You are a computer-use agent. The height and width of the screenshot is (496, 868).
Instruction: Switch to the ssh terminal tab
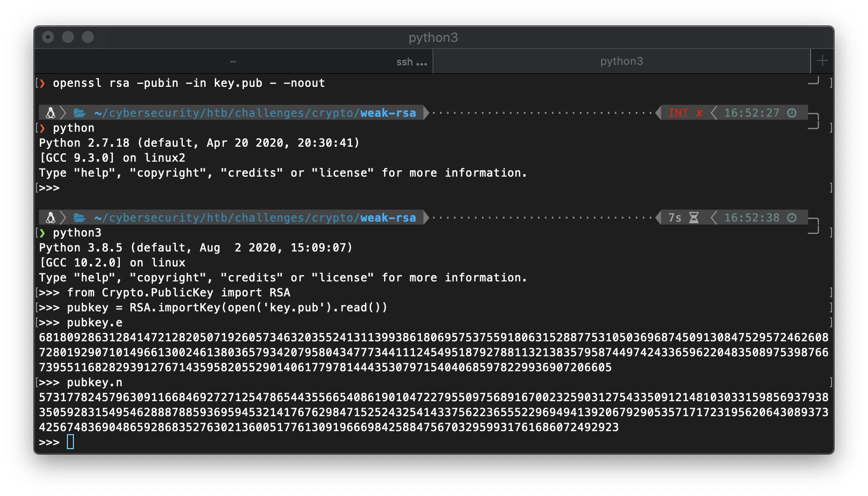tap(233, 61)
